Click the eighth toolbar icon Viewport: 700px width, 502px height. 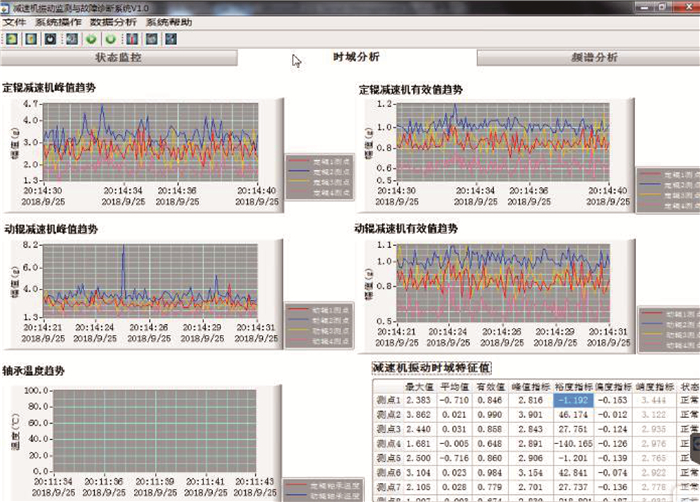pyautogui.click(x=151, y=39)
